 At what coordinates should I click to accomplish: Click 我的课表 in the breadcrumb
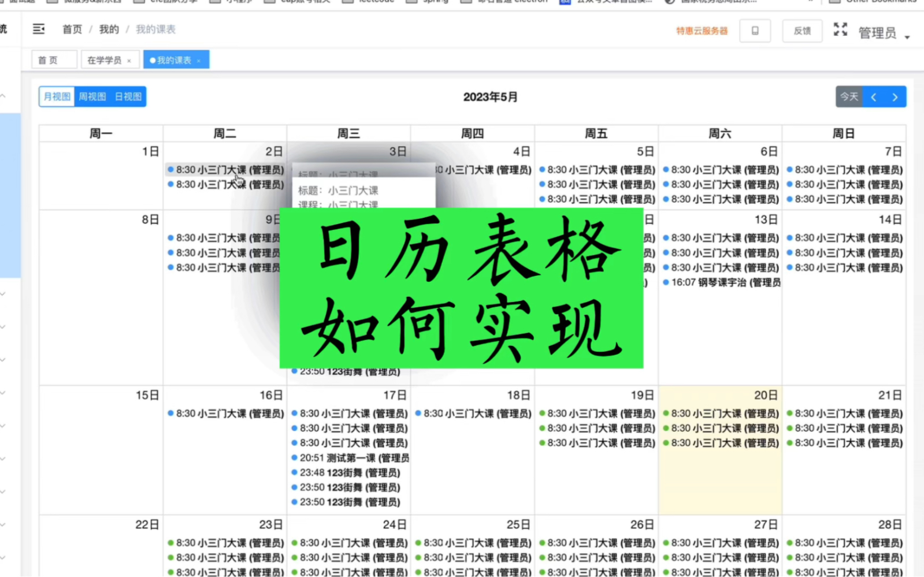pyautogui.click(x=155, y=29)
